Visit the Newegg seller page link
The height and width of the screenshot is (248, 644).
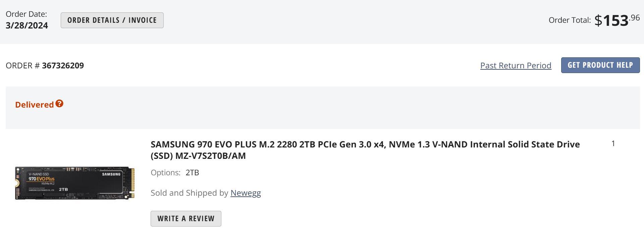[246, 193]
